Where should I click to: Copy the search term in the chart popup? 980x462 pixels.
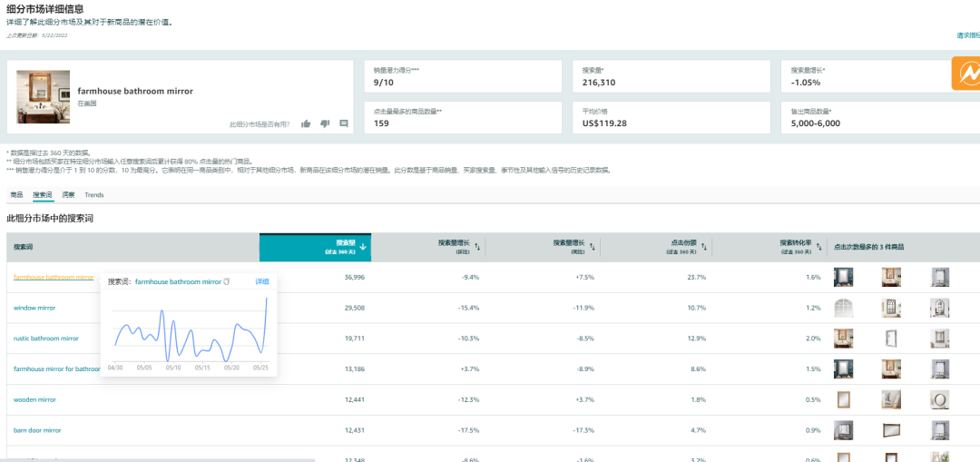tap(227, 282)
